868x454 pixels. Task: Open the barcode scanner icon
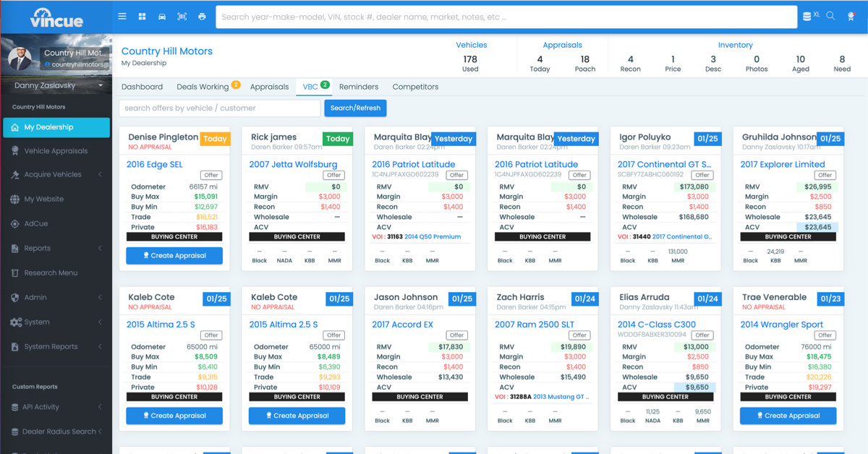click(182, 16)
